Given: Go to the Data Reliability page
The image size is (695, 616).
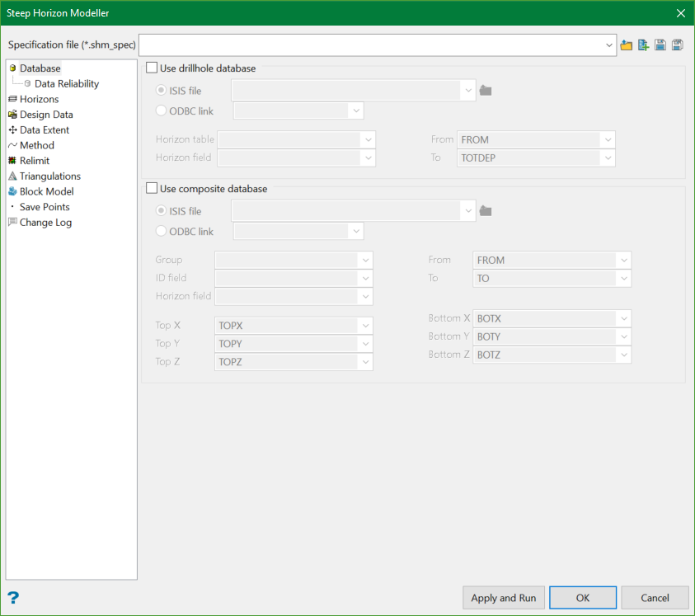Looking at the screenshot, I should click(x=66, y=83).
